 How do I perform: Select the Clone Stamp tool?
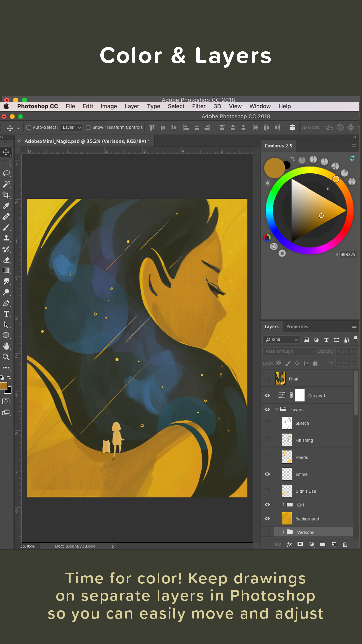[6, 238]
